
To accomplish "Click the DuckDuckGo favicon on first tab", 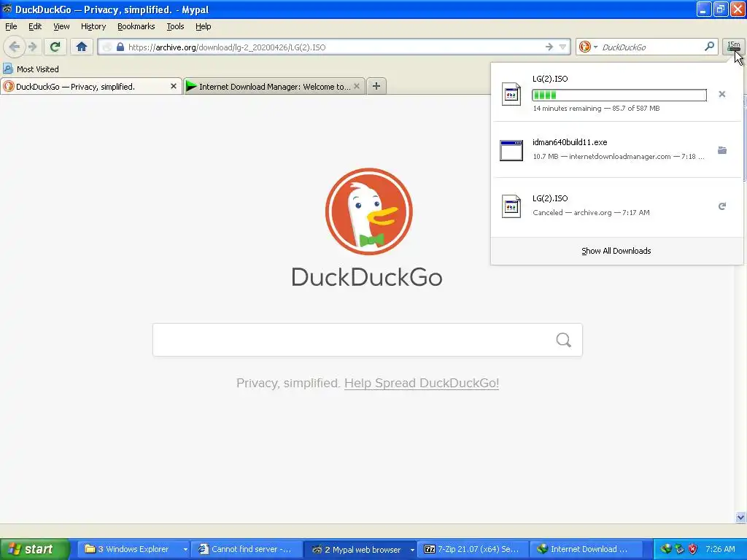I will [8, 86].
